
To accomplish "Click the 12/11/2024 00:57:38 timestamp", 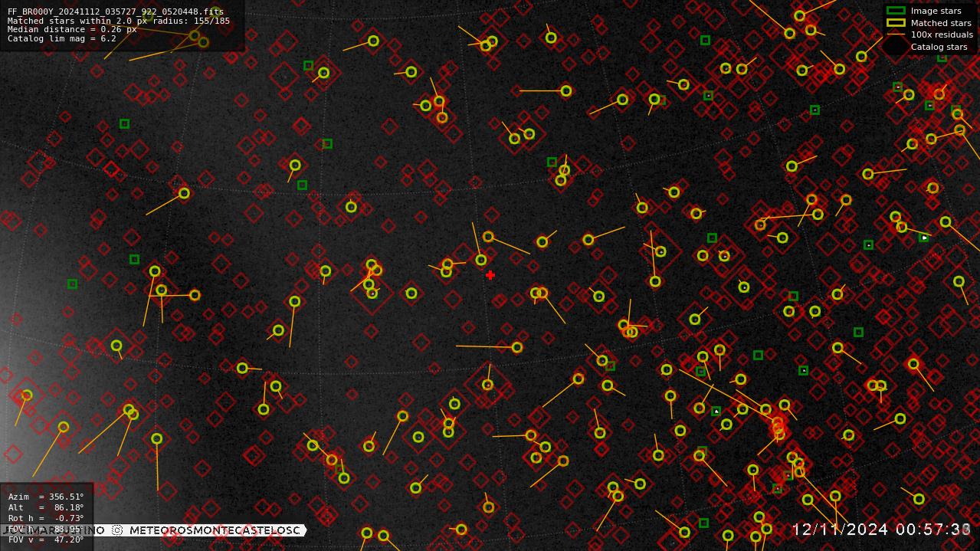I will [x=881, y=530].
